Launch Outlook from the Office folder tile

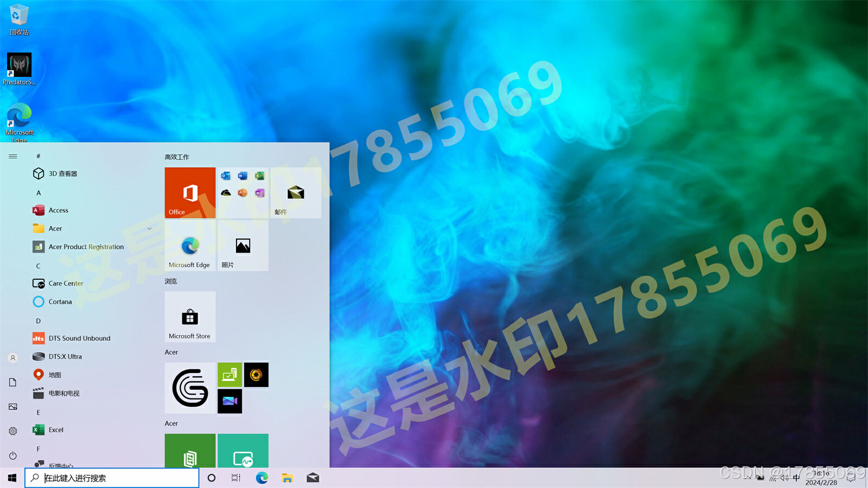[x=226, y=176]
